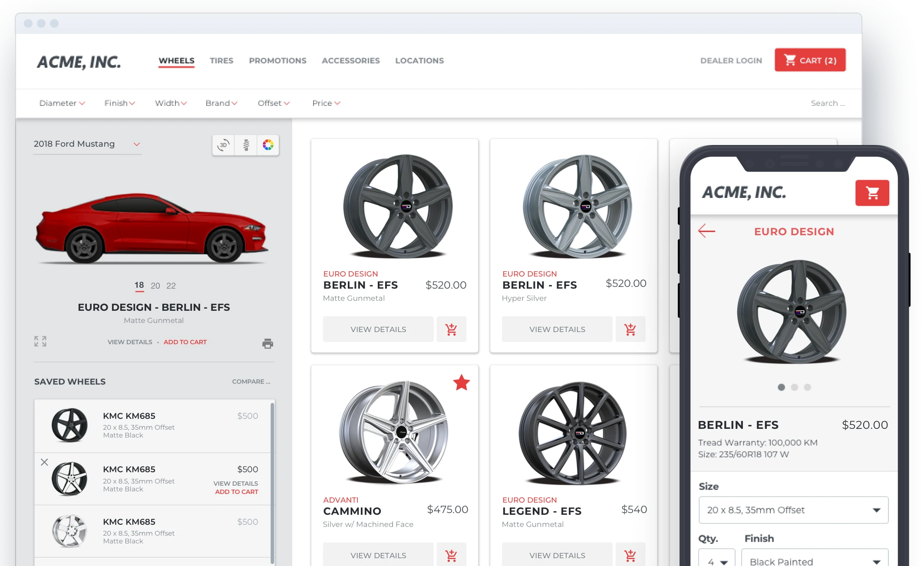Click the red star saved/favorite icon on Cammino
The width and height of the screenshot is (924, 566).
click(x=462, y=382)
